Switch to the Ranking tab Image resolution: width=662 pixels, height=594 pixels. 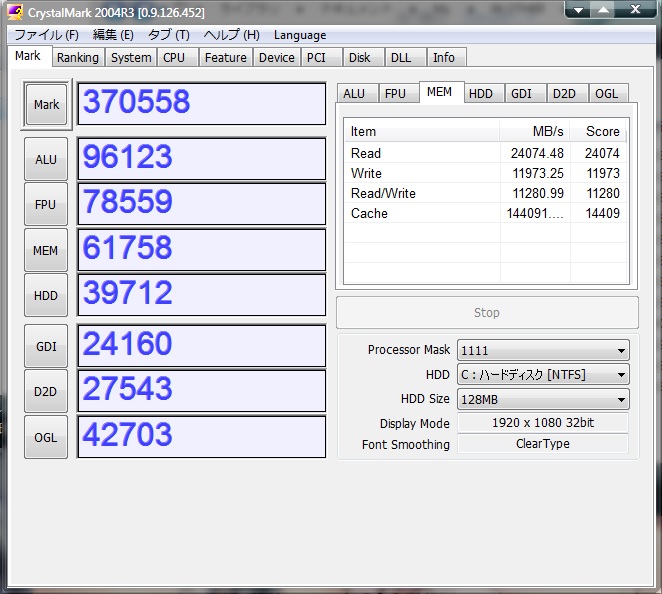(x=77, y=58)
